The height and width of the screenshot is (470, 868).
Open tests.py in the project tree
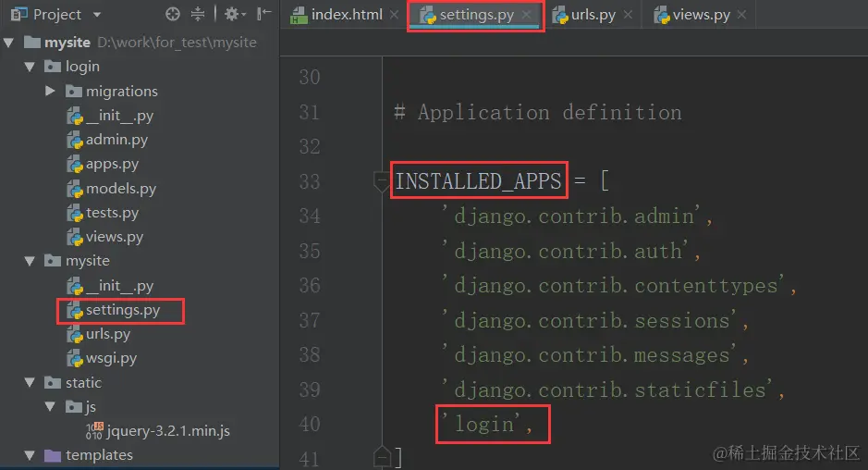coord(113,213)
